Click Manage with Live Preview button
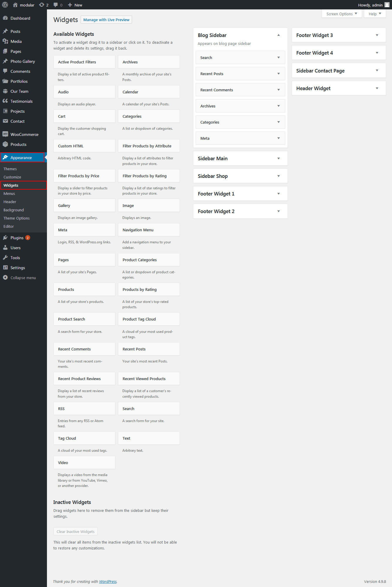 point(106,20)
